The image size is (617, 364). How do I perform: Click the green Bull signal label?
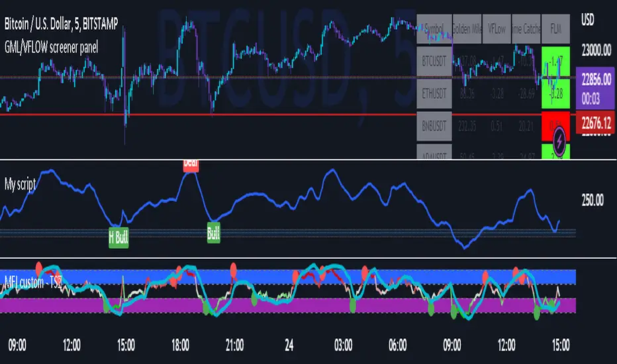click(213, 233)
